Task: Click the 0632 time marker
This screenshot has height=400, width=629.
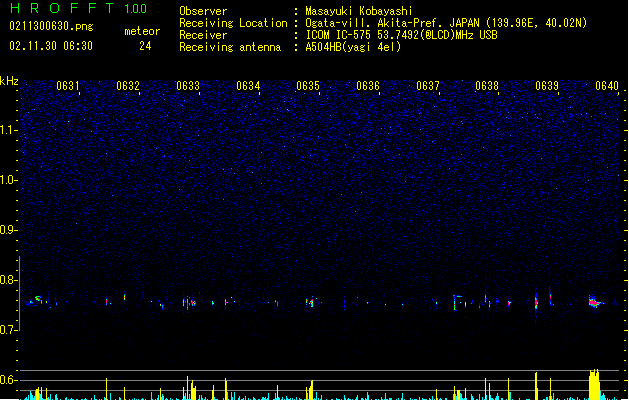Action: [128, 86]
